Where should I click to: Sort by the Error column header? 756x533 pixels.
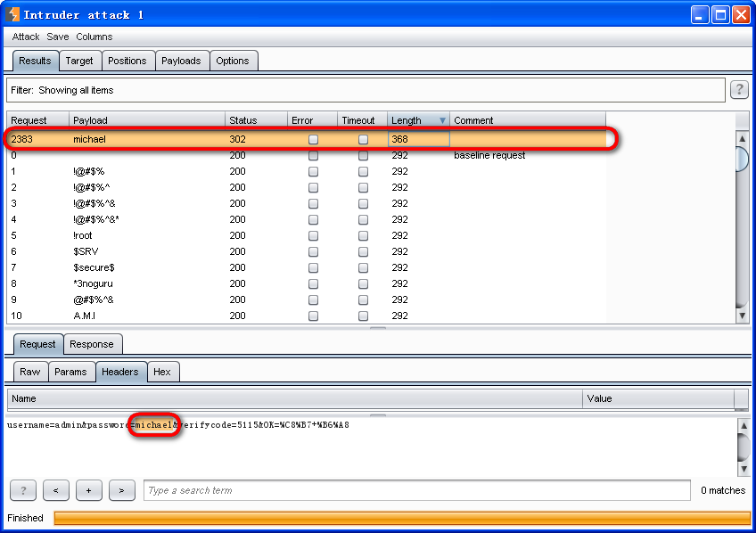click(x=312, y=120)
